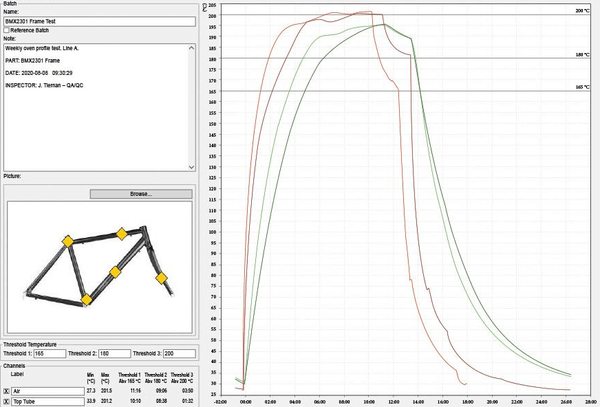The image size is (600, 407).
Task: Edit the Threshold 1 value field
Action: point(46,354)
